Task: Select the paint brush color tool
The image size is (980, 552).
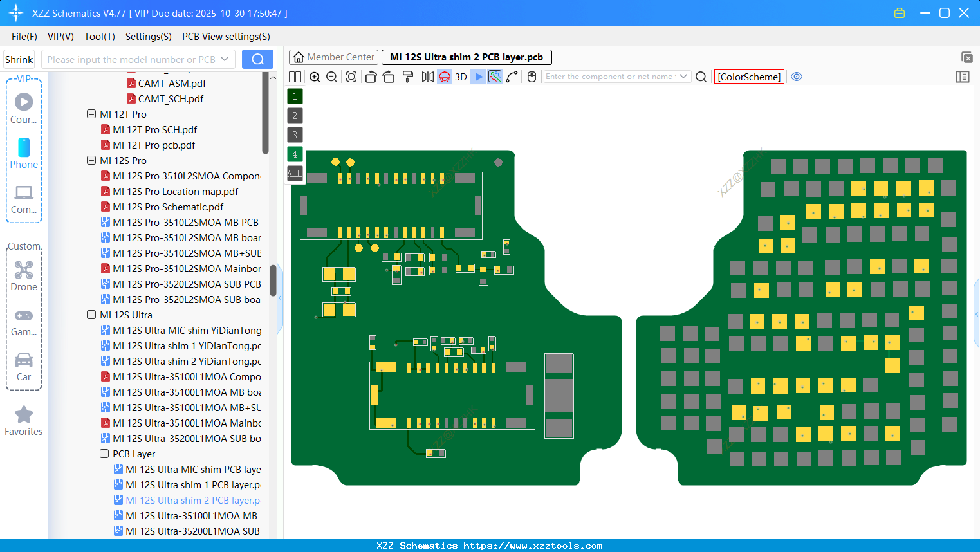Action: pos(408,77)
